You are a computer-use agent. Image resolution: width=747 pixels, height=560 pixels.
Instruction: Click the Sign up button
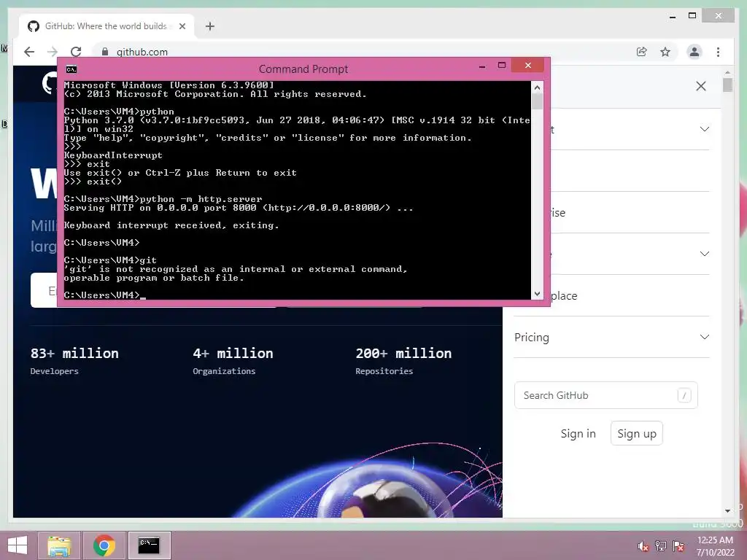coord(636,434)
